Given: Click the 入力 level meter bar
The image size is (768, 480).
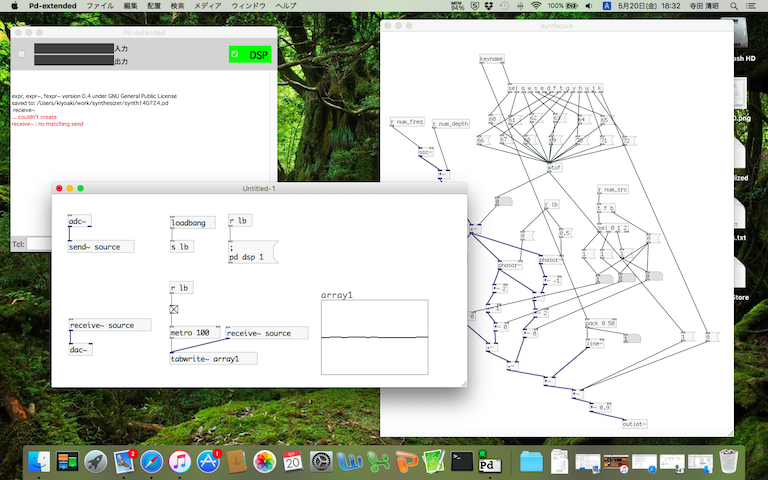Looking at the screenshot, I should 74,48.
